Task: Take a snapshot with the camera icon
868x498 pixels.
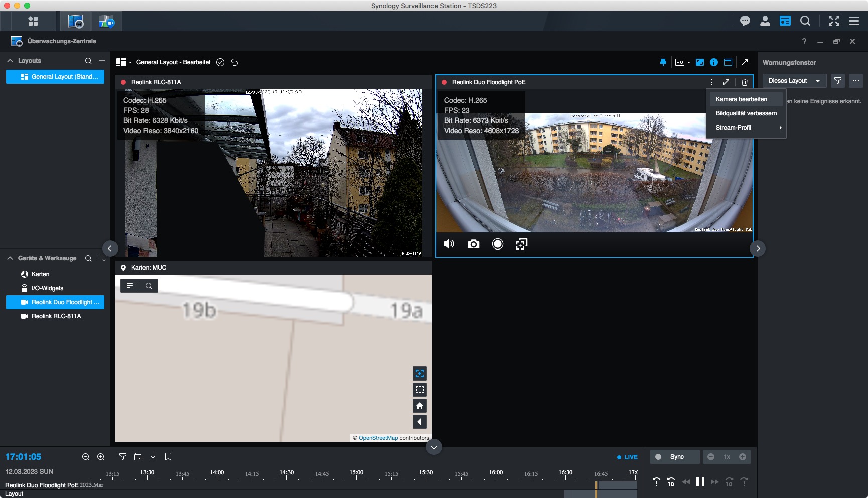Action: click(x=473, y=244)
